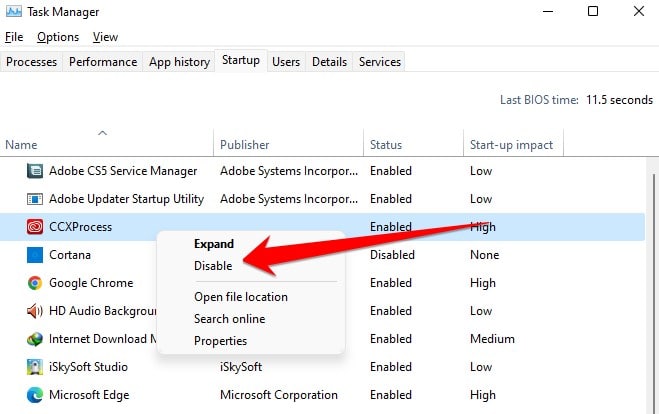Switch to the Users tab
Image resolution: width=659 pixels, height=414 pixels.
286,62
